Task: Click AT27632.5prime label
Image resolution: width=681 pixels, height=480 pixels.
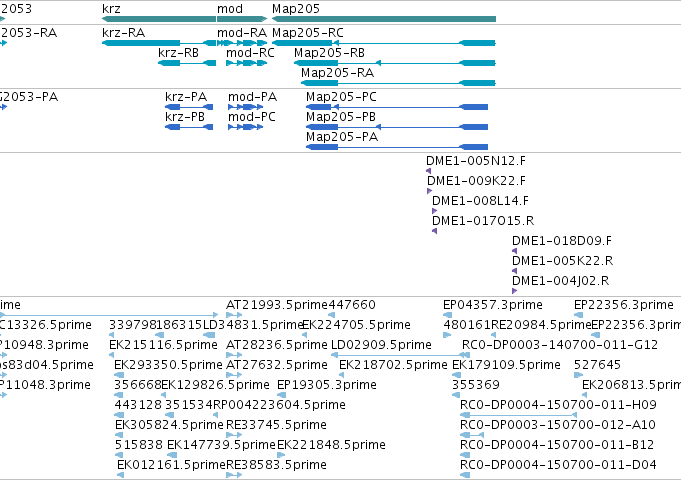Action: click(x=277, y=364)
